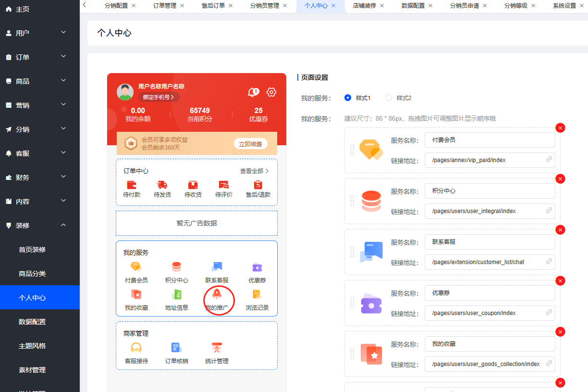Switch to the 店铺装修 tab
Viewport: 588px width, 392px height.
pos(365,6)
